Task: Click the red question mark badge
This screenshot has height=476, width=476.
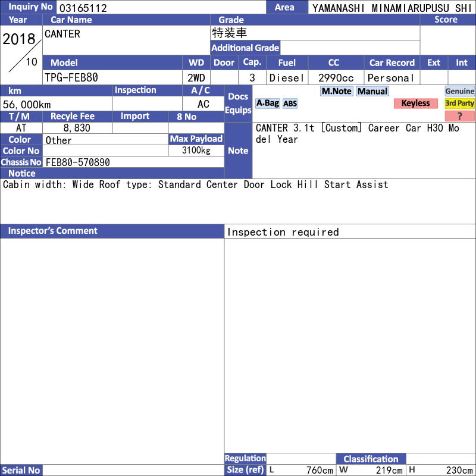Action: (x=459, y=115)
